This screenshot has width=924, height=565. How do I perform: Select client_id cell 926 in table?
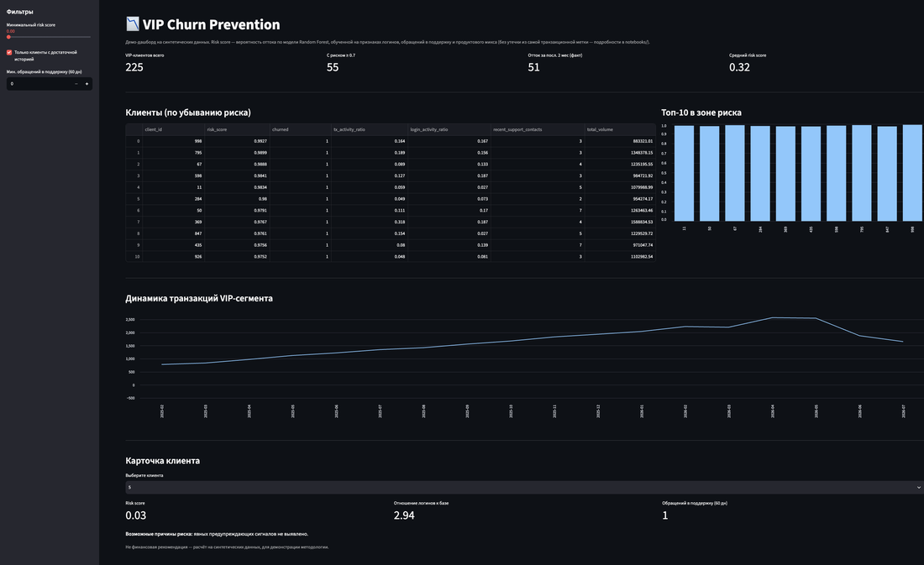coord(173,257)
